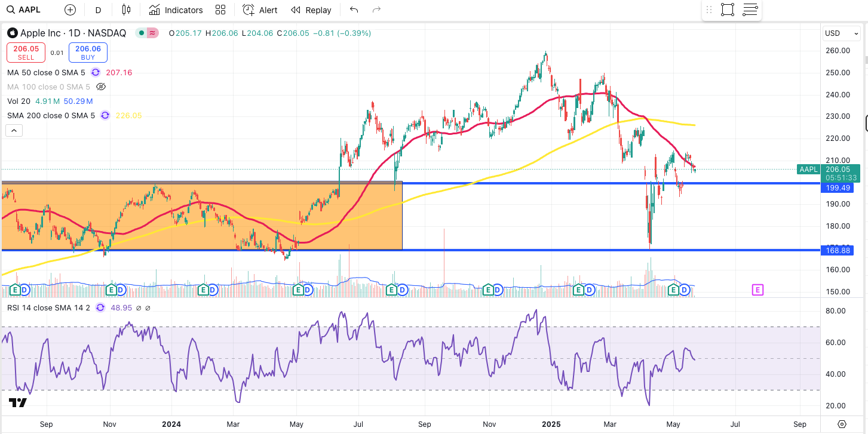Viewport: 868px width, 434px height.
Task: Click the 226.05 SMA 200 value
Action: 128,115
